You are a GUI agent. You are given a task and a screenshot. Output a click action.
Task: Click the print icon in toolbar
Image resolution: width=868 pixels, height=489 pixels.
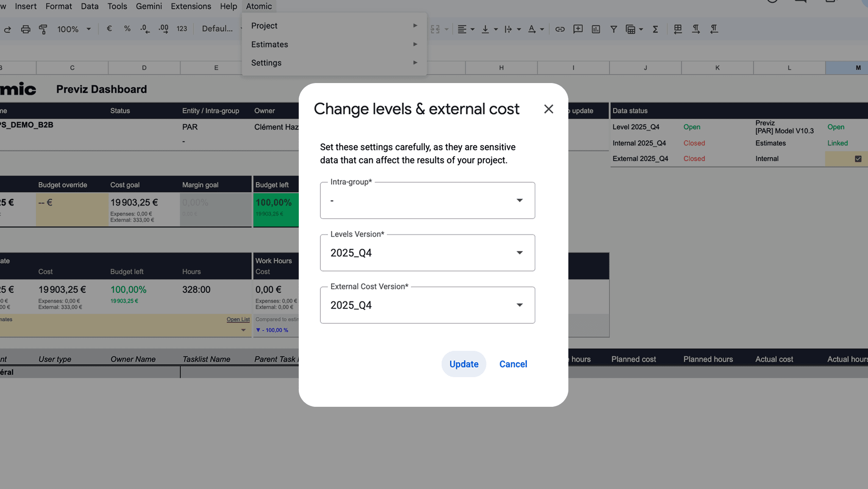click(x=25, y=29)
